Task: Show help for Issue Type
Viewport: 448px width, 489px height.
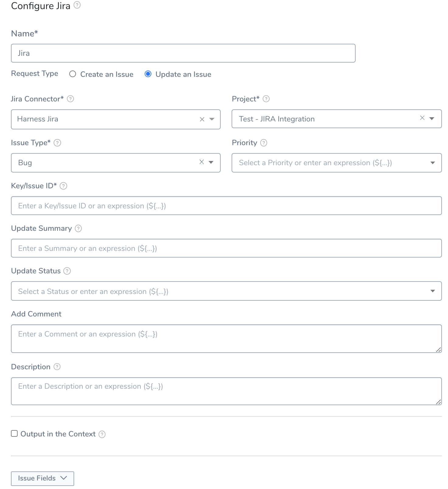Action: pos(57,143)
